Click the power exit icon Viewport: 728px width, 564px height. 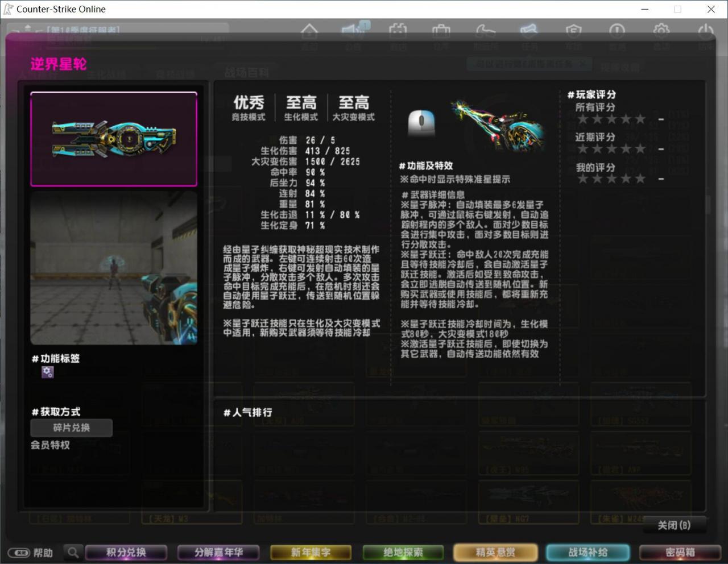pos(705,31)
